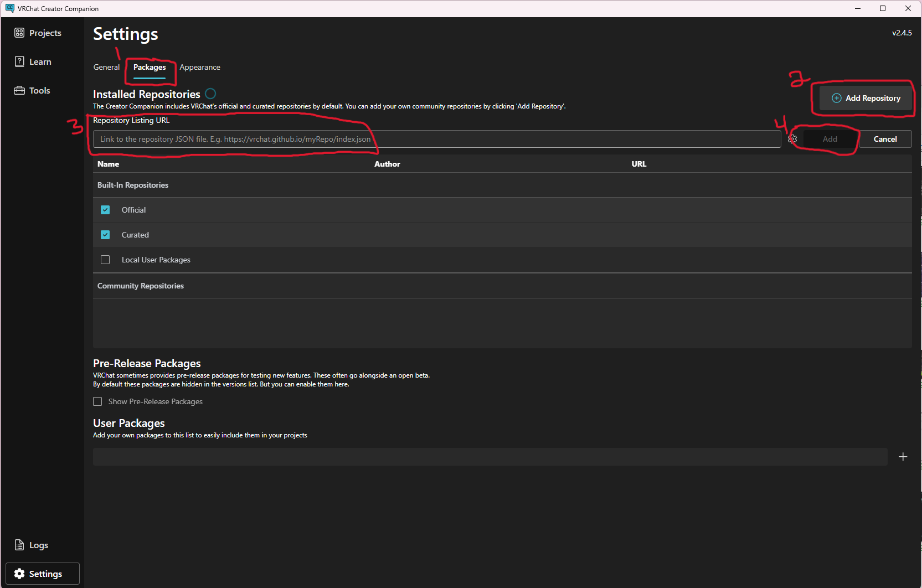Click the User Packages list field

pyautogui.click(x=490, y=457)
